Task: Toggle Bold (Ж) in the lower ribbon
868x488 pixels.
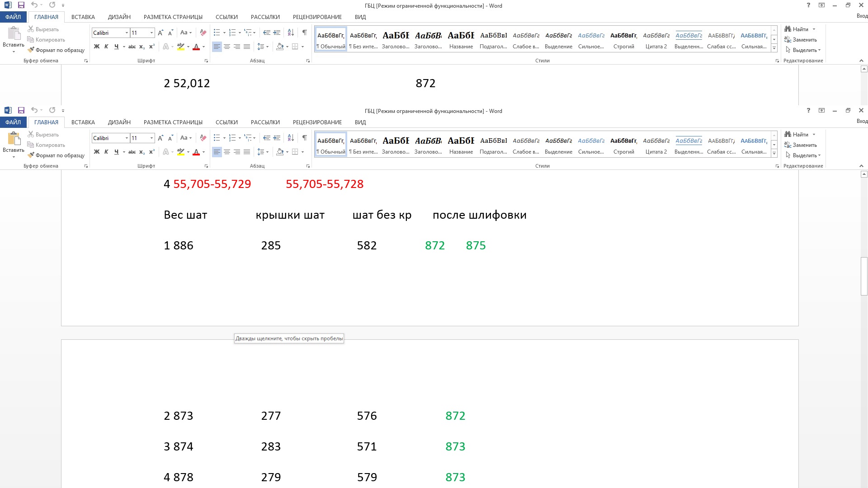Action: tap(96, 152)
